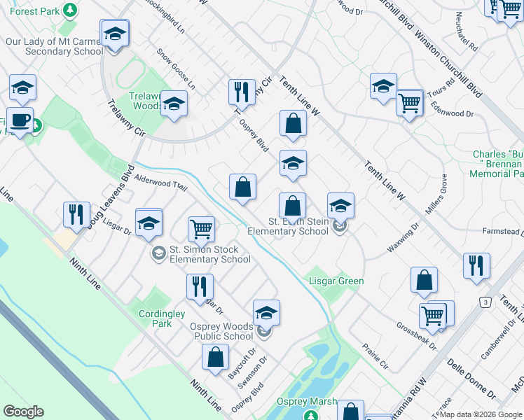
Task: Click restaurant marker near route 3 shield
Action: [x=476, y=267]
